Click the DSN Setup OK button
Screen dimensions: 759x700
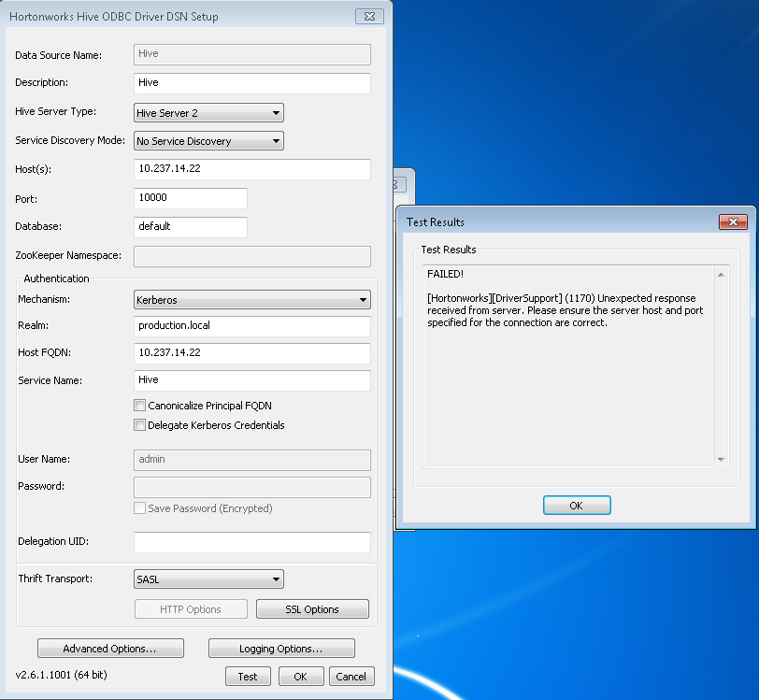[301, 677]
